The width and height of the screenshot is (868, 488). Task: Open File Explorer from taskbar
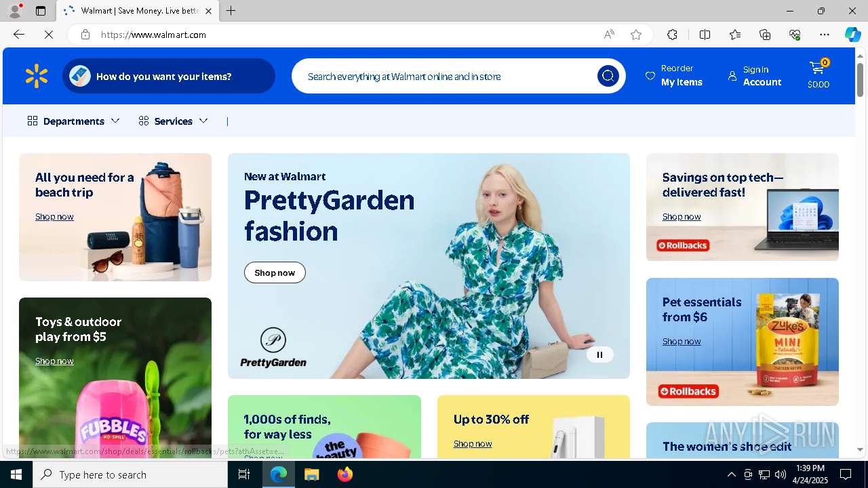(311, 474)
